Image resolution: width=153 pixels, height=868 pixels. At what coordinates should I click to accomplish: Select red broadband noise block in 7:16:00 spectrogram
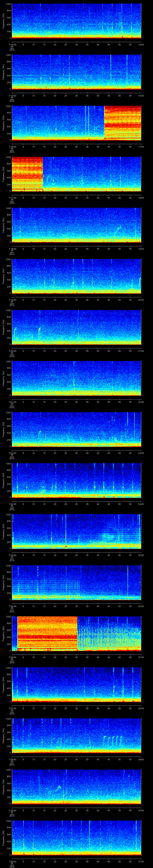pyautogui.click(x=122, y=123)
